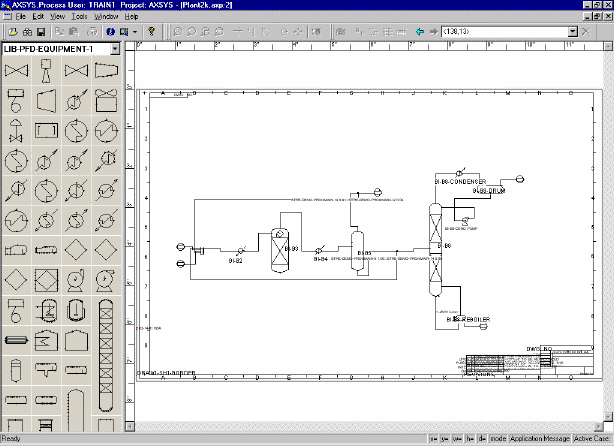The image size is (614, 446).
Task: Select product terminator right of reflux drum
Action: (520, 179)
